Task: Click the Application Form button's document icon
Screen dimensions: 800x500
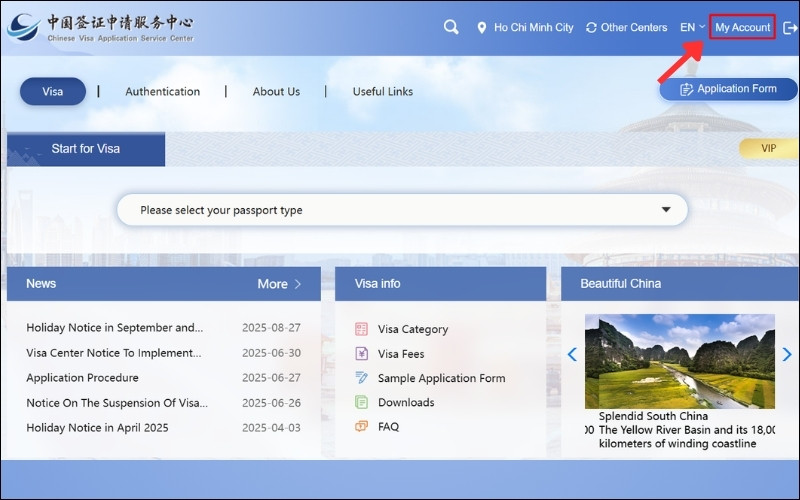Action: tap(686, 89)
